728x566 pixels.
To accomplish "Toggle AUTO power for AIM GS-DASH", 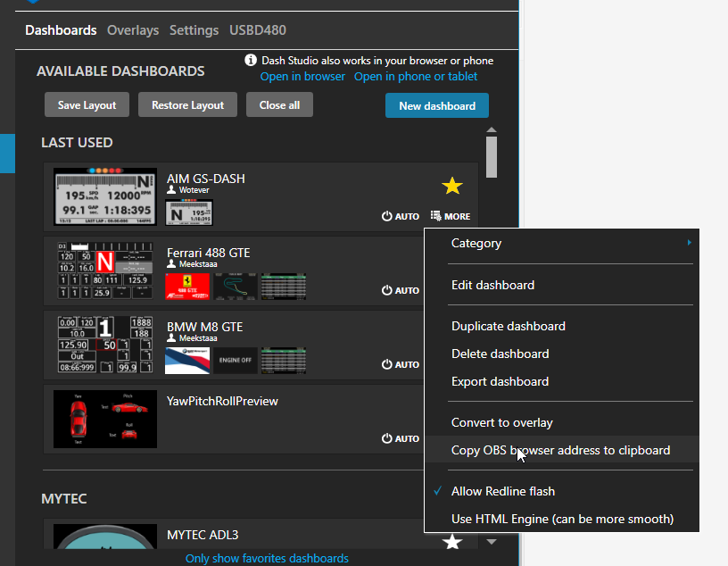I will coord(401,216).
